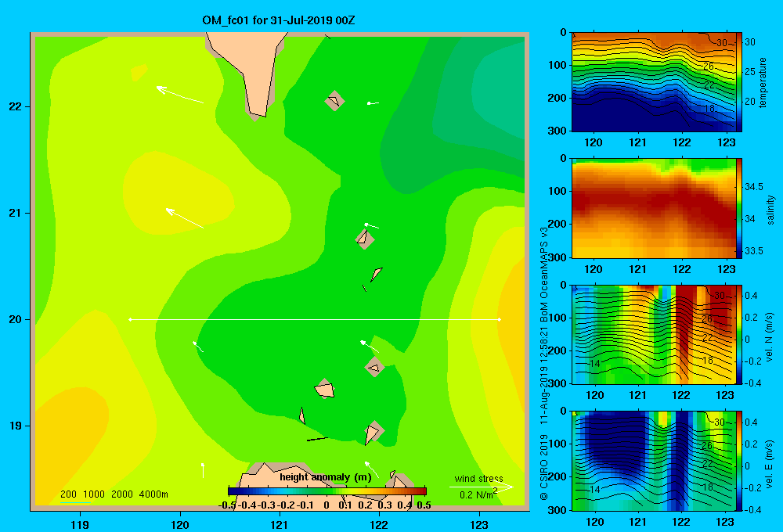Click latitude label '19' on main map
783x532 pixels.
coord(16,426)
